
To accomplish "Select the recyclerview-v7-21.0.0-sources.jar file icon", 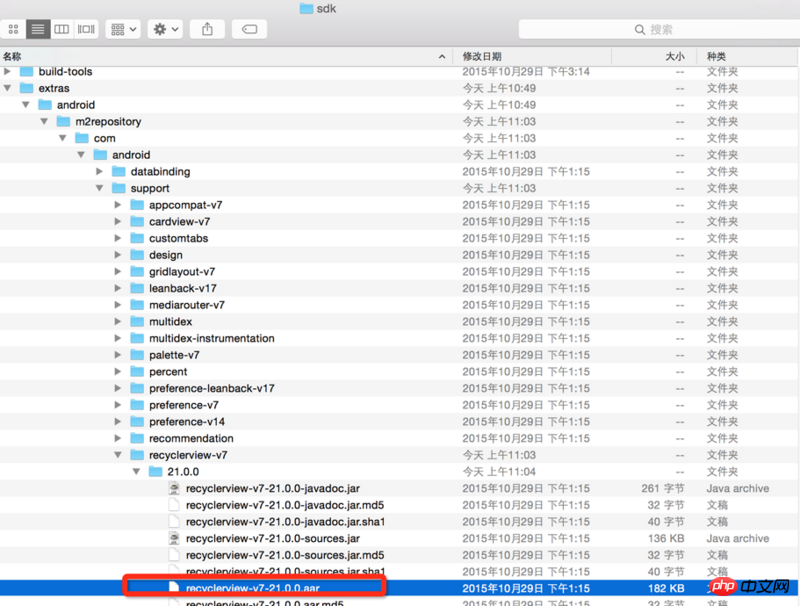I will click(x=174, y=538).
